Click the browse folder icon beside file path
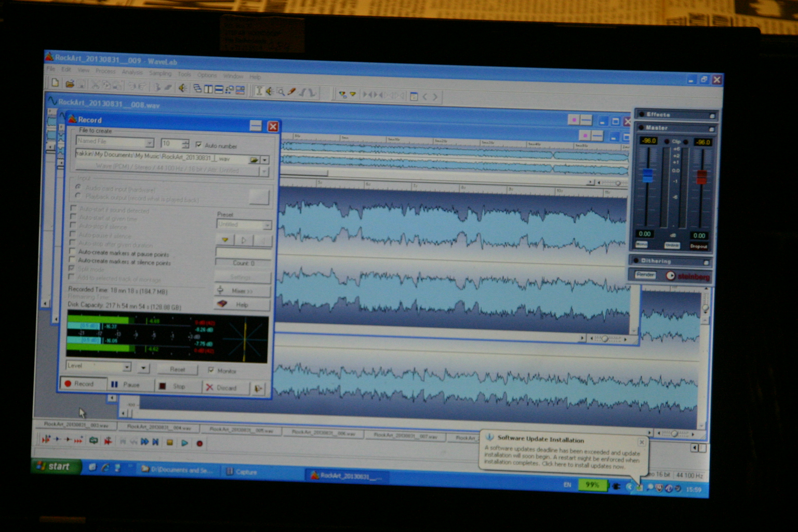The width and height of the screenshot is (798, 532). point(254,159)
